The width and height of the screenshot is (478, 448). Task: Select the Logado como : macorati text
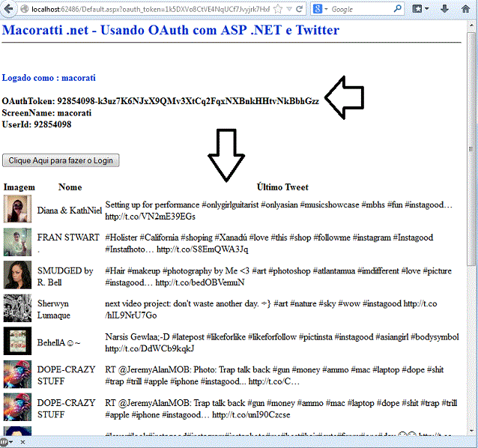coord(49,78)
